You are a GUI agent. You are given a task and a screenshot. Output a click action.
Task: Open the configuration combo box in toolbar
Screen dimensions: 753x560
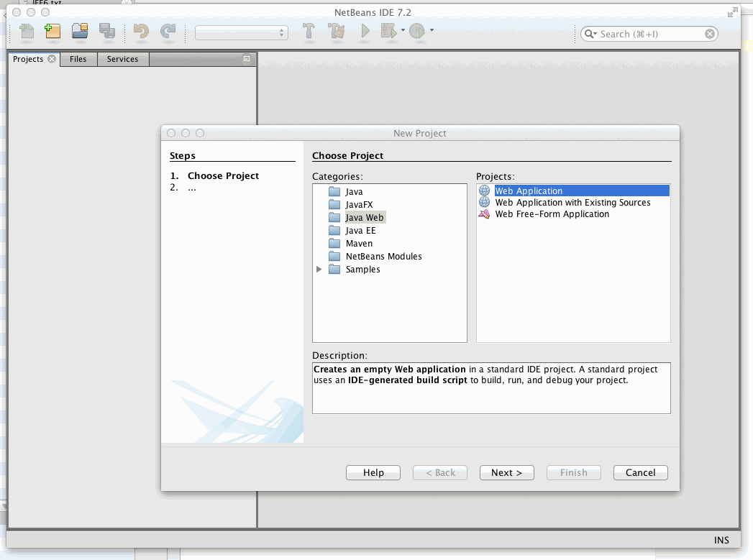point(242,33)
